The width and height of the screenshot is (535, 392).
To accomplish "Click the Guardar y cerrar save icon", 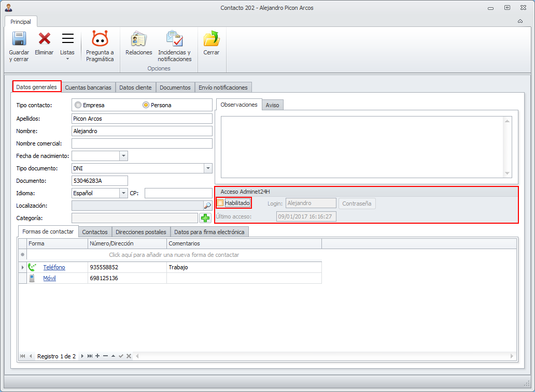I will tap(19, 38).
